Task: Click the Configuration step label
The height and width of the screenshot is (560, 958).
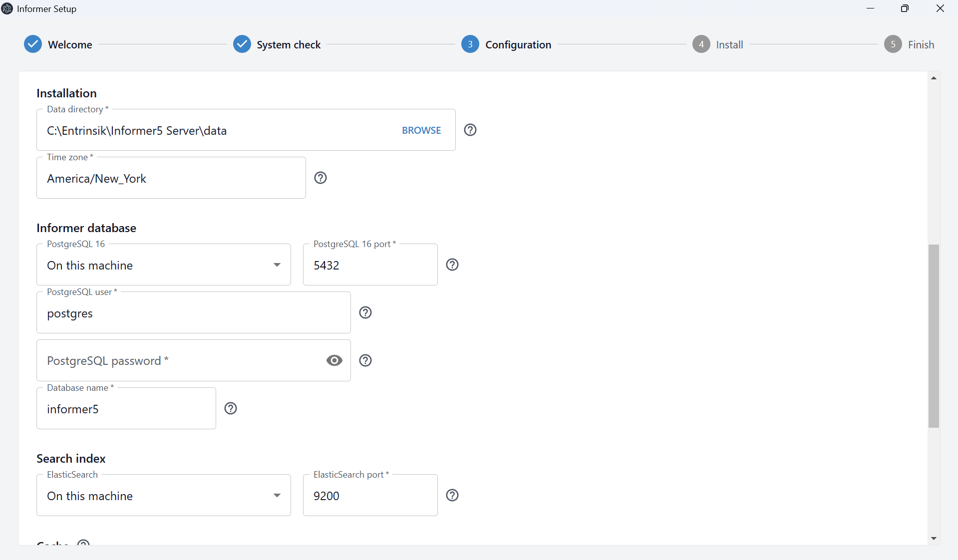Action: [x=518, y=45]
